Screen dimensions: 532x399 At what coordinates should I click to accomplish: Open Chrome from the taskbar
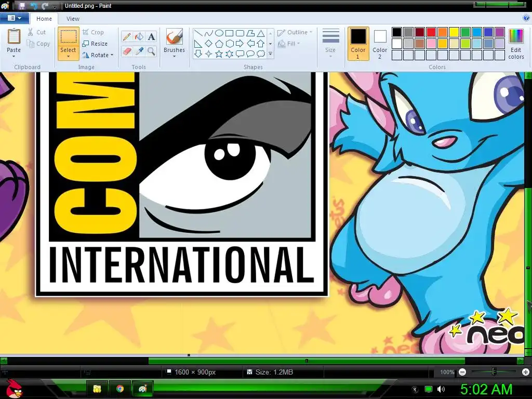120,389
